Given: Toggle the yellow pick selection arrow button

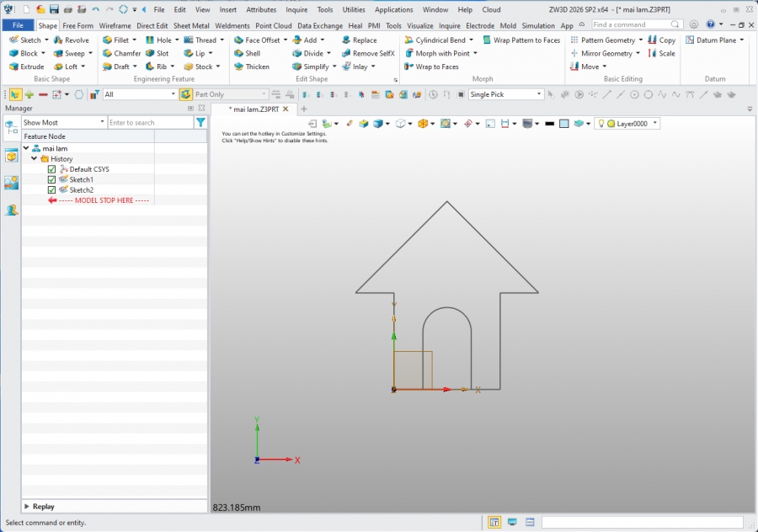Looking at the screenshot, I should pyautogui.click(x=15, y=95).
